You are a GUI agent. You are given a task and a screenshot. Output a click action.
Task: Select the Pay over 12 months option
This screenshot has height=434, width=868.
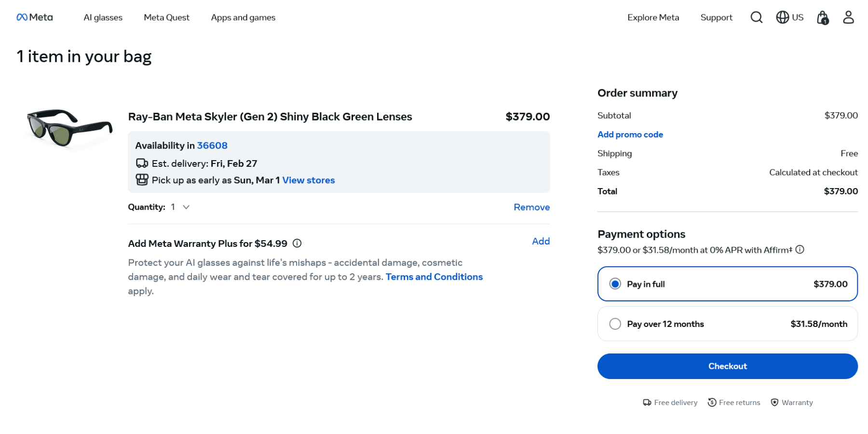[615, 324]
